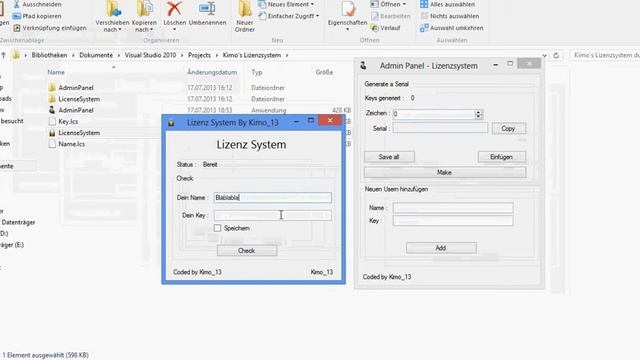Click the Datenträger item in sidebar
This screenshot has width=640, height=360.
pyautogui.click(x=18, y=222)
